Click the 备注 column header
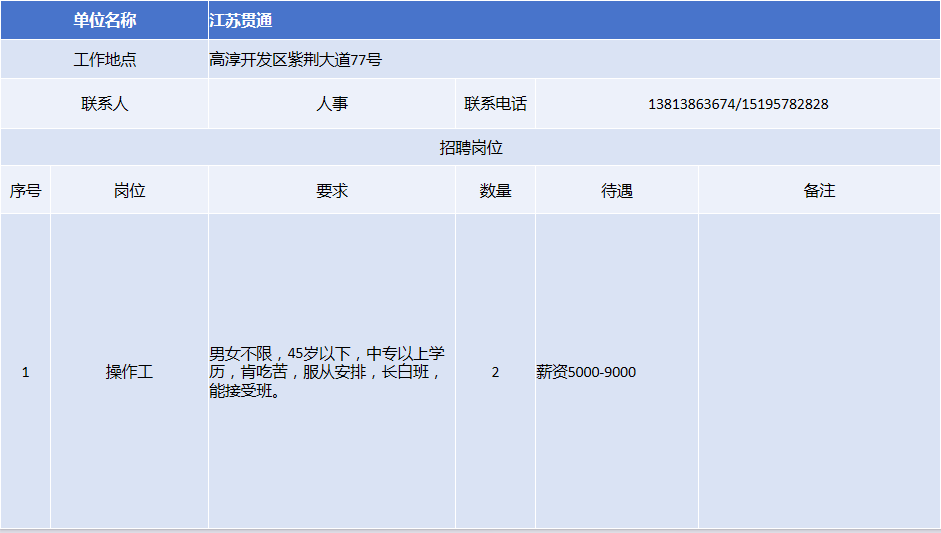The width and height of the screenshot is (941, 533). pos(819,191)
